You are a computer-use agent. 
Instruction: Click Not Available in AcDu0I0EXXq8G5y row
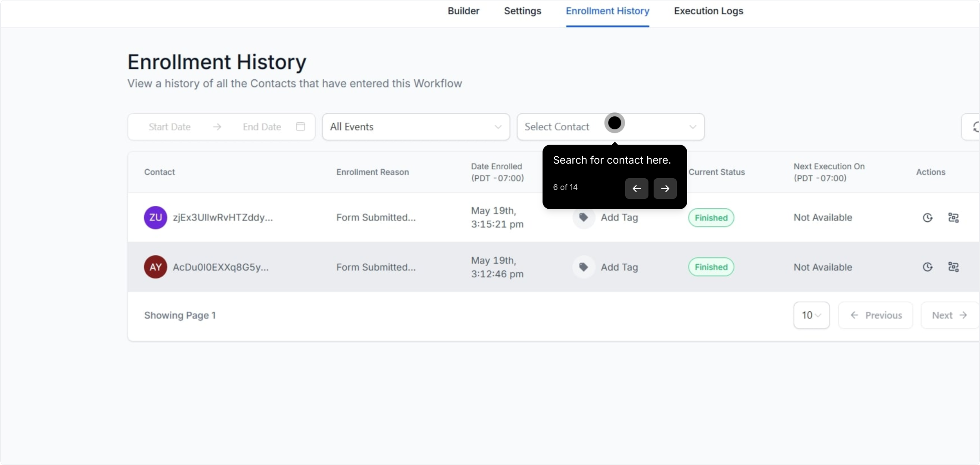pos(823,267)
